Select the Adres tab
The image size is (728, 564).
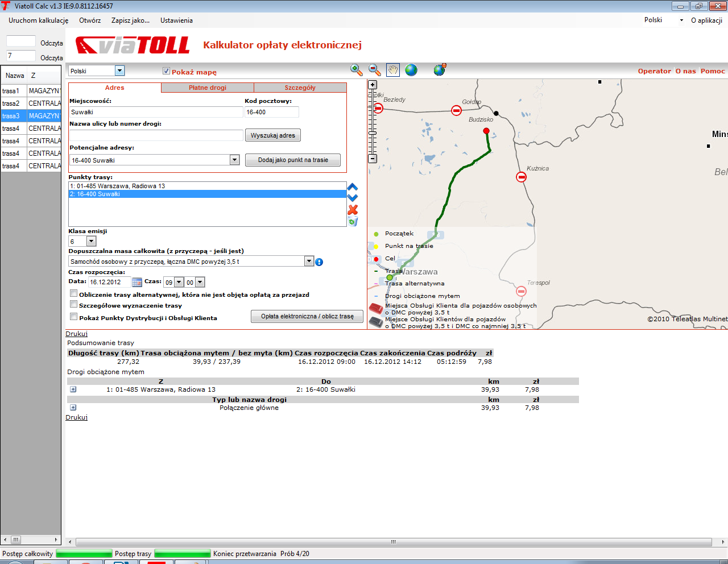(114, 88)
